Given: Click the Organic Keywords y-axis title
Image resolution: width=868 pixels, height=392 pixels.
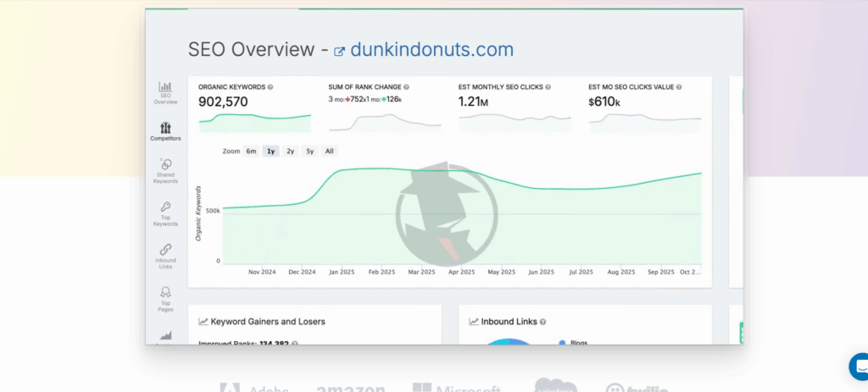Looking at the screenshot, I should (x=198, y=213).
